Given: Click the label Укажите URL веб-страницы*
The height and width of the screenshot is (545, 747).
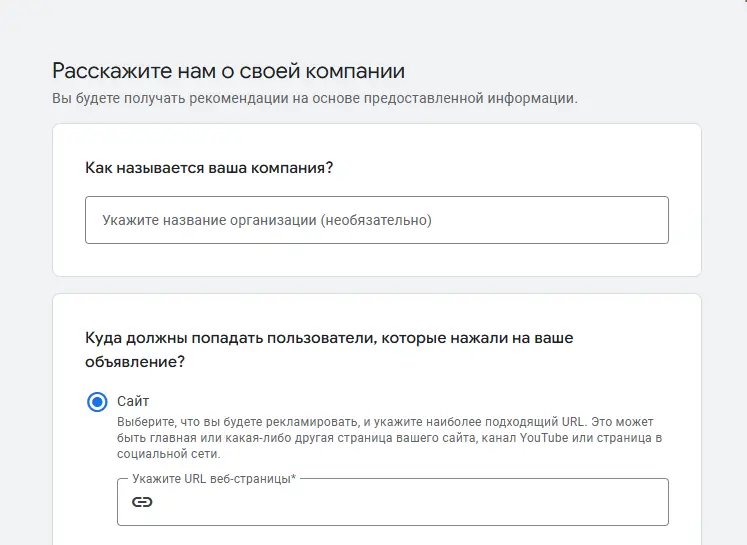Looking at the screenshot, I should [x=214, y=479].
